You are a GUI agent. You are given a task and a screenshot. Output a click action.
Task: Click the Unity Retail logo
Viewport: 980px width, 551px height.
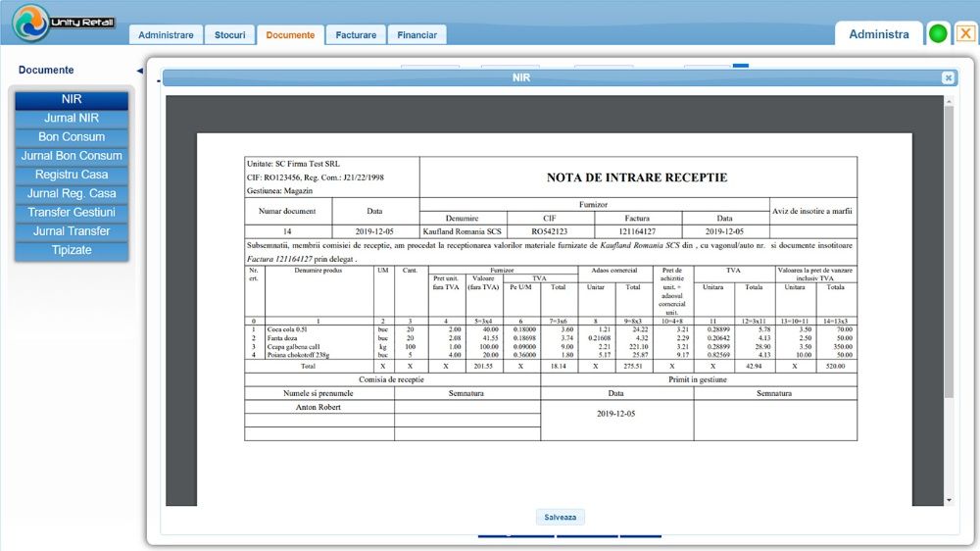(64, 23)
